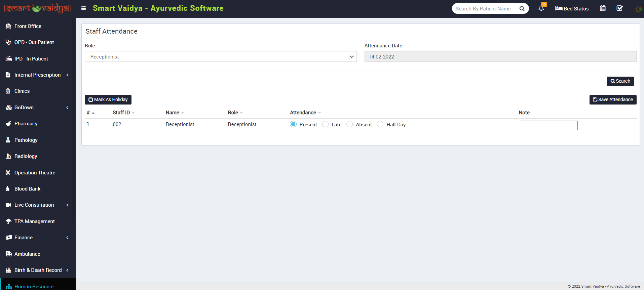Click the hamburger menu toggle icon
Viewport: 644px width, 290px height.
click(84, 8)
